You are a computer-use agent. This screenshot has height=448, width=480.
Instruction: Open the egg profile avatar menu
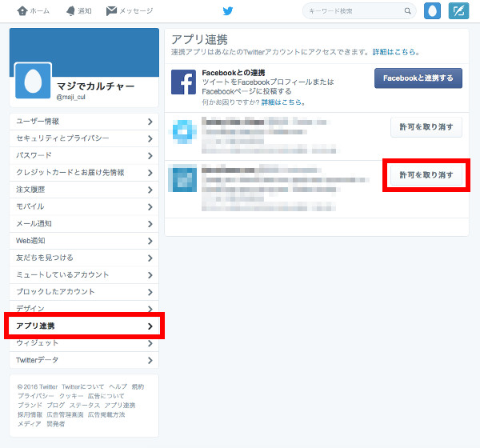[432, 11]
